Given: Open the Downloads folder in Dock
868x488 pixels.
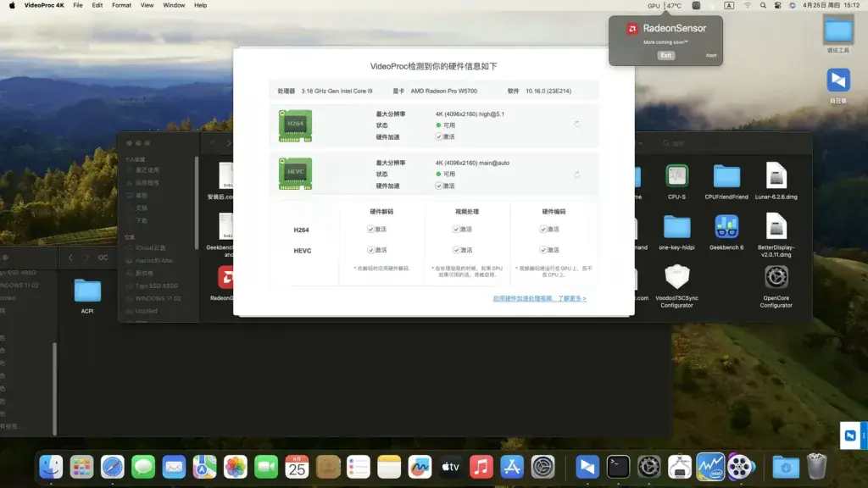Looking at the screenshot, I should pos(786,467).
